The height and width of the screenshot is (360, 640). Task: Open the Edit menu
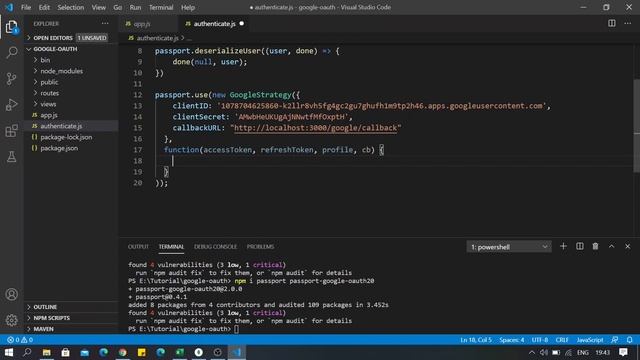click(x=44, y=7)
